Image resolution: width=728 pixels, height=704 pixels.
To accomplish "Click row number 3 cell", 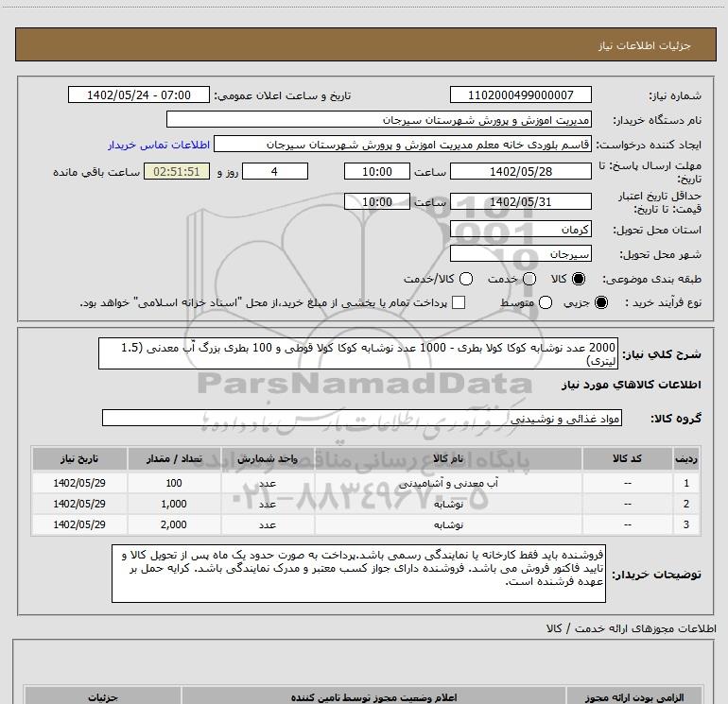I will 686,524.
